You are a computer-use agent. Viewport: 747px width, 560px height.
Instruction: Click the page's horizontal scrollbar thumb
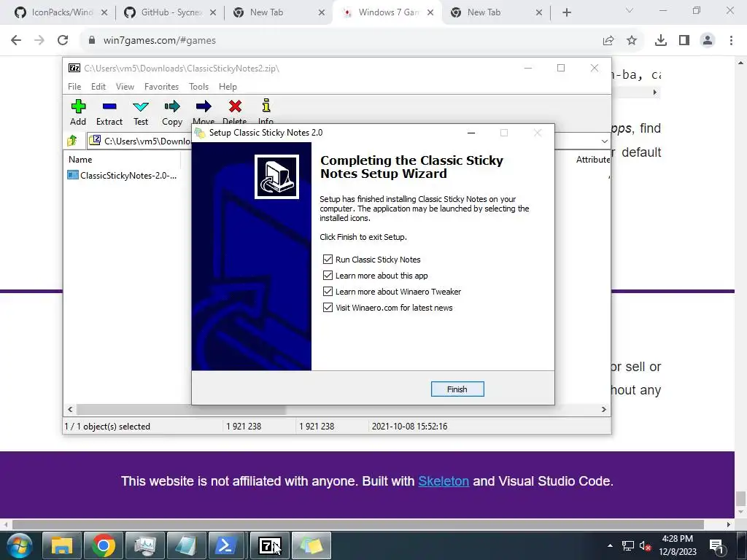pyautogui.click(x=357, y=524)
